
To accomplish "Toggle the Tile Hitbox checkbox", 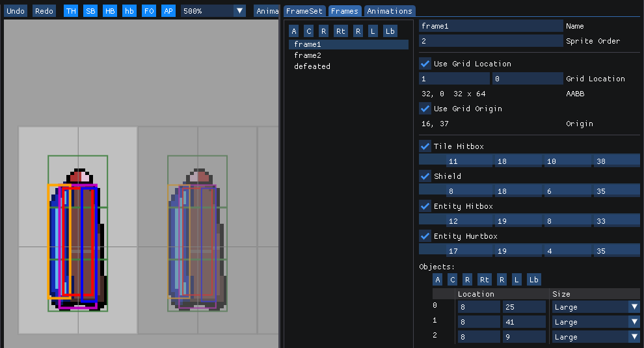I will point(425,146).
